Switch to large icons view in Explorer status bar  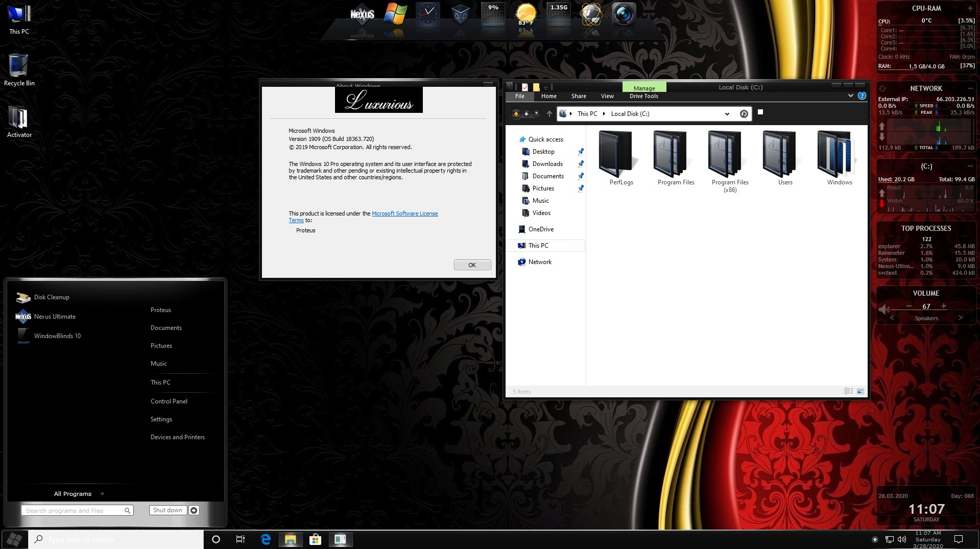860,391
